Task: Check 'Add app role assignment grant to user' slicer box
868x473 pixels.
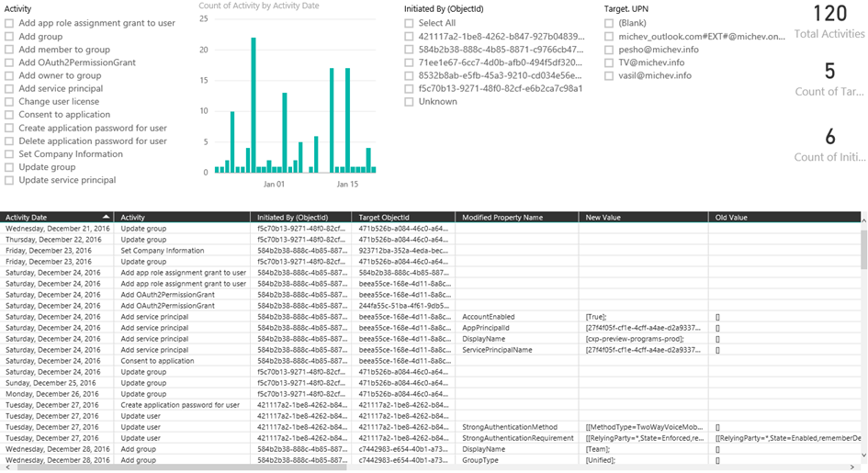Action: click(x=9, y=23)
